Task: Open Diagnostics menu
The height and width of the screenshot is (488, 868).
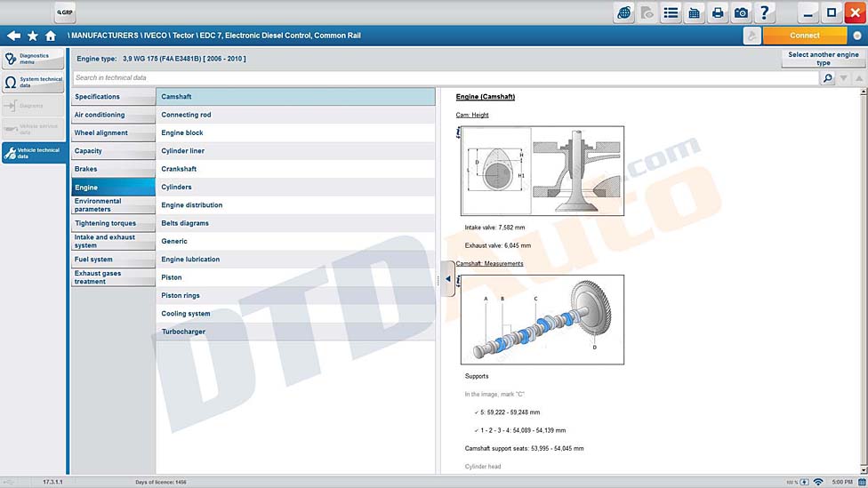Action: (33, 59)
